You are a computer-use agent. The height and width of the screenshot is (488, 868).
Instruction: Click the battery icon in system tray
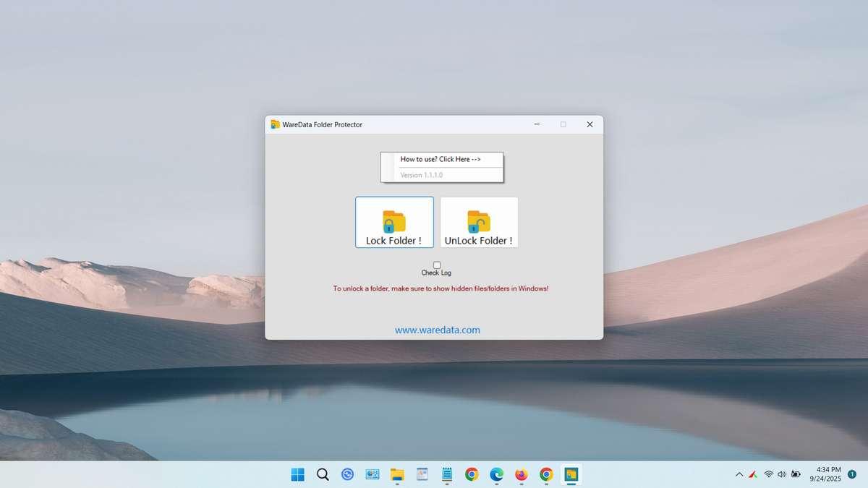(x=796, y=474)
